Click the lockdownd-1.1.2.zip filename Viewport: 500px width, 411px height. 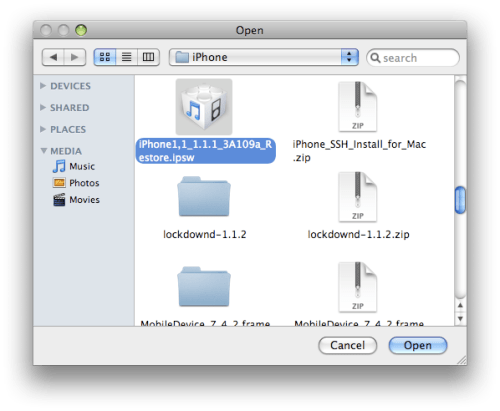coord(358,234)
